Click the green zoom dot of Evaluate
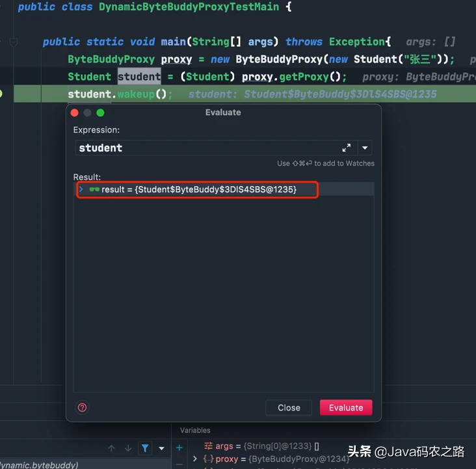Screen dimensions: 476x469 pos(100,113)
